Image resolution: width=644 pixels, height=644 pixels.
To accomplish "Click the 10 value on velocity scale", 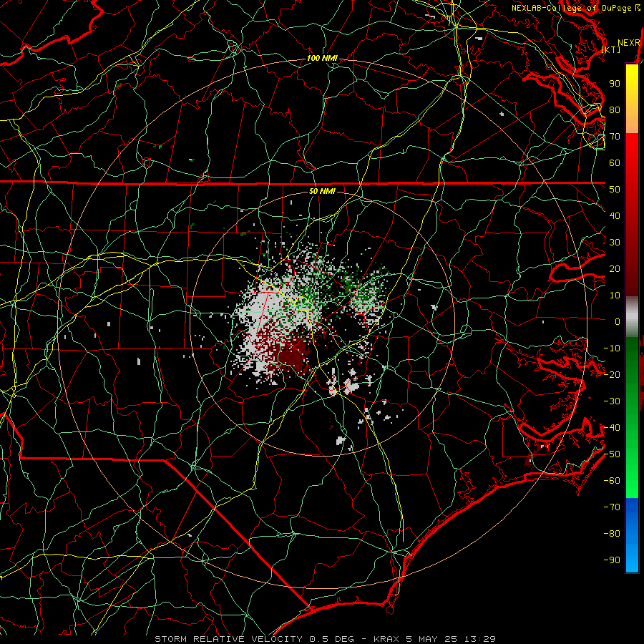I will click(x=615, y=296).
